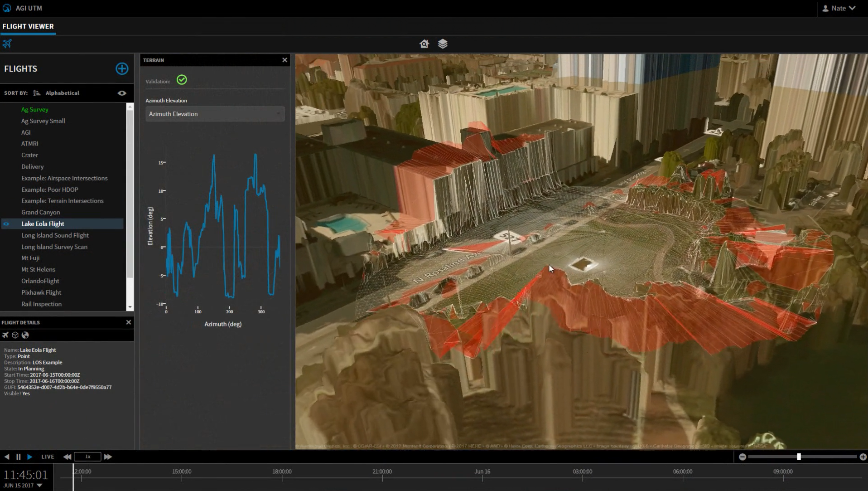This screenshot has width=868, height=491.
Task: Click the timeline zoom in plus
Action: click(863, 457)
